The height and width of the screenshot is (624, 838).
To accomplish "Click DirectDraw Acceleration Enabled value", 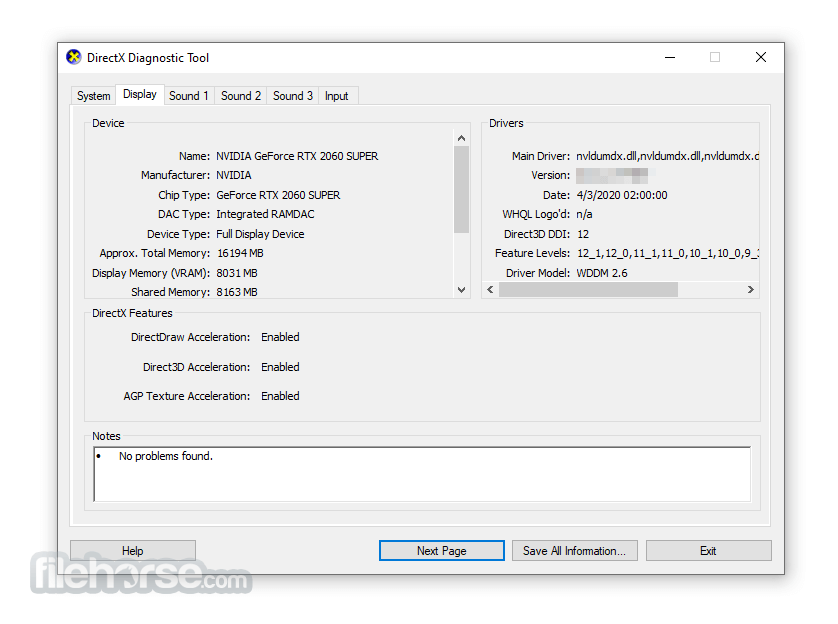I will tap(280, 337).
